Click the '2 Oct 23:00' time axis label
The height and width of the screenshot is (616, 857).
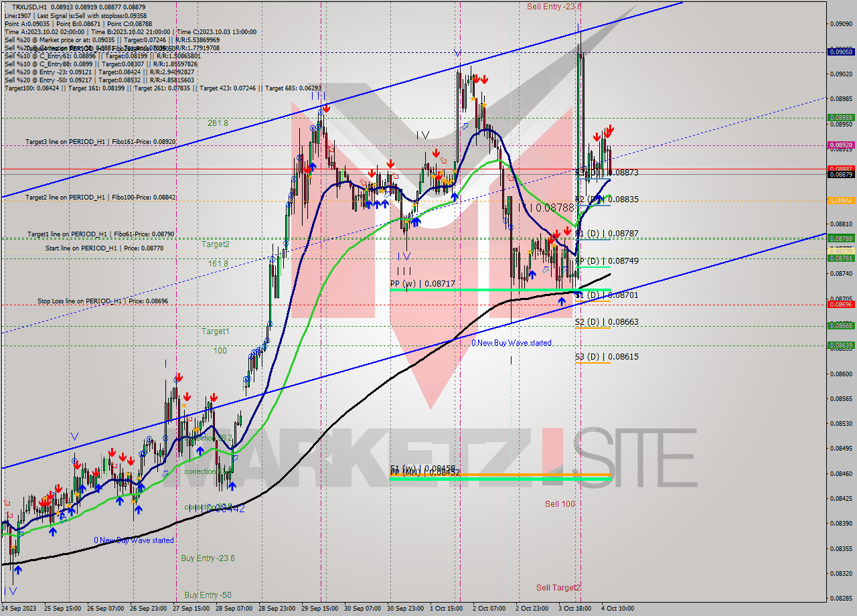click(x=532, y=609)
